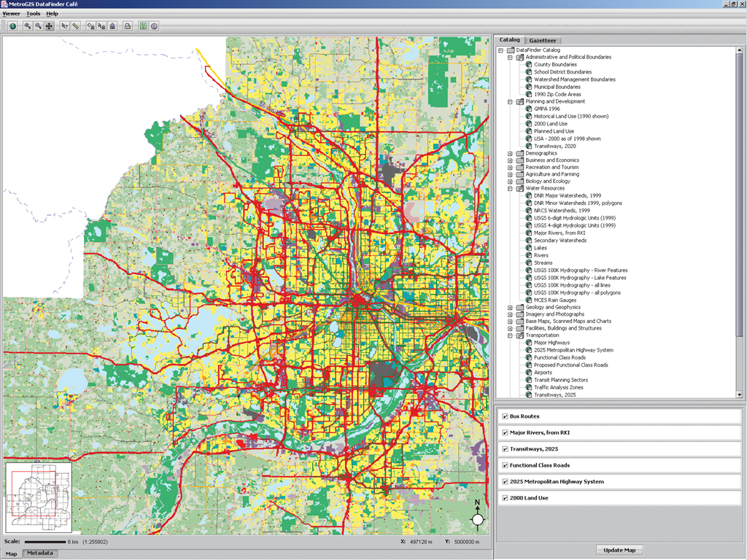Uncheck 2000 Land Use layer checkbox
747x560 pixels.
505,498
